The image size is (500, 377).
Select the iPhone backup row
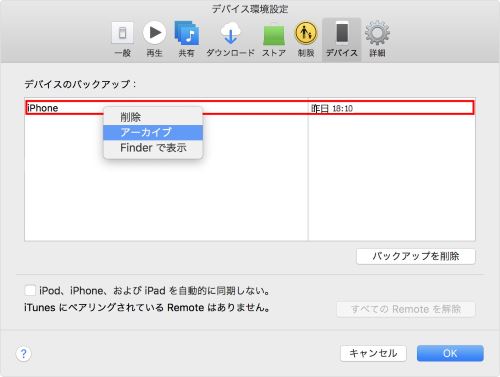[x=250, y=108]
